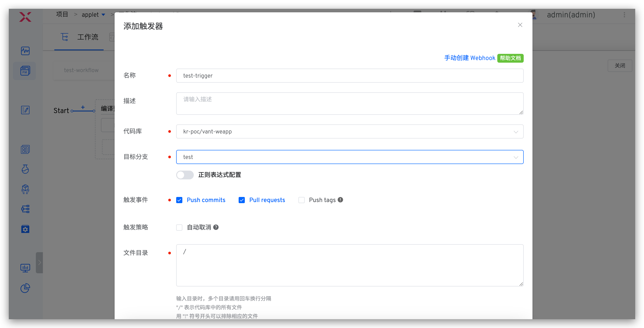Click the Push tags info icon

point(340,200)
